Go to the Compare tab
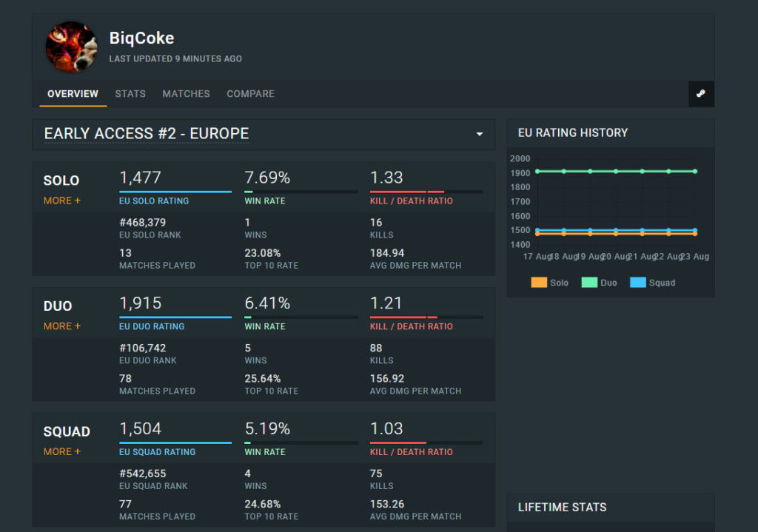Screen dimensions: 758x532 [250, 94]
